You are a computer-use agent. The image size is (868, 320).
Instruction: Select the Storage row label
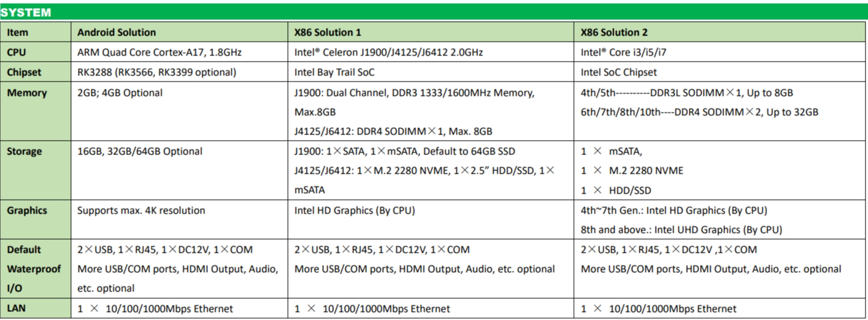coord(25,151)
